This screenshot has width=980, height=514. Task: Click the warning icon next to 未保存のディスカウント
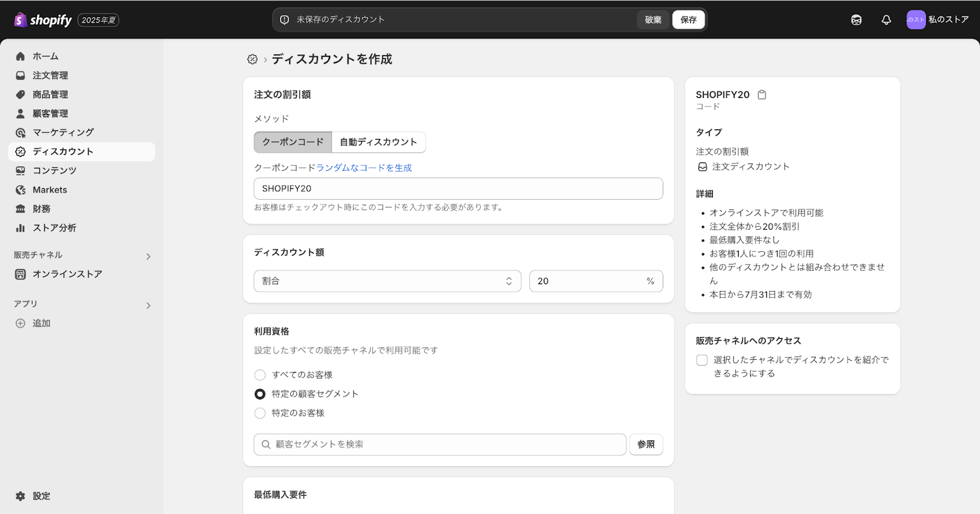tap(284, 20)
